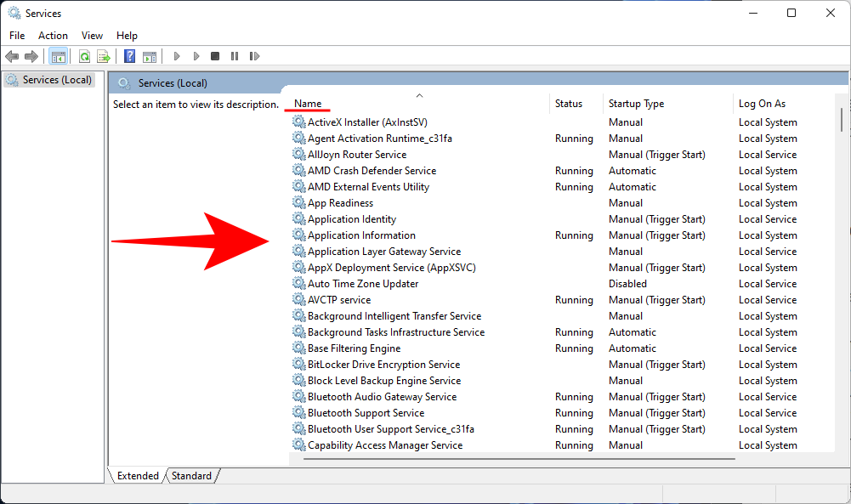The image size is (851, 504).
Task: Switch to the Standard tab
Action: [191, 475]
